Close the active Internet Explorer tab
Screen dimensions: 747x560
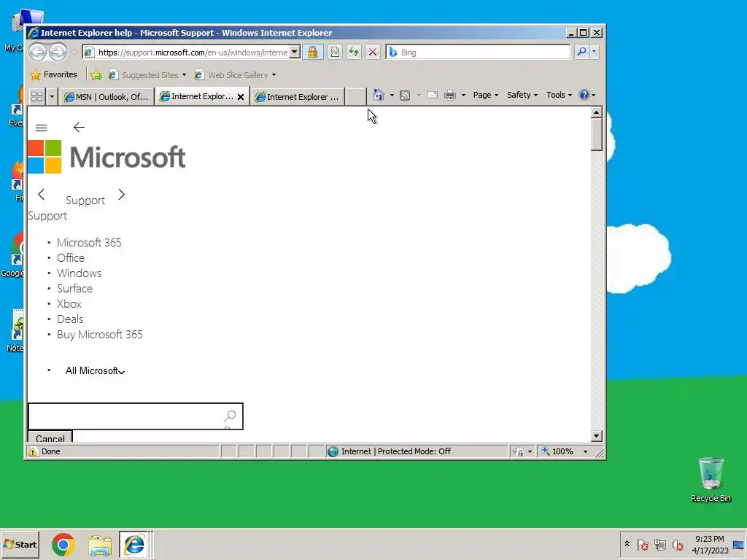241,97
